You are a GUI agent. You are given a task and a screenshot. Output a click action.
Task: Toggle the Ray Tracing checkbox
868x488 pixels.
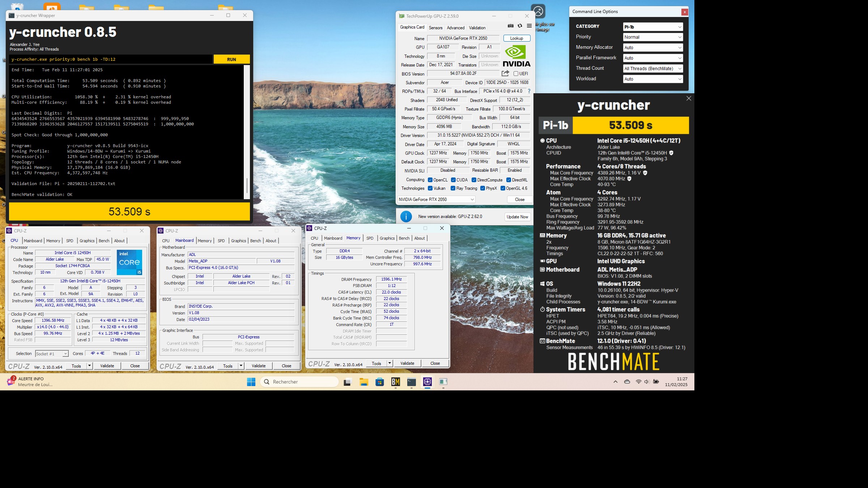(x=453, y=188)
